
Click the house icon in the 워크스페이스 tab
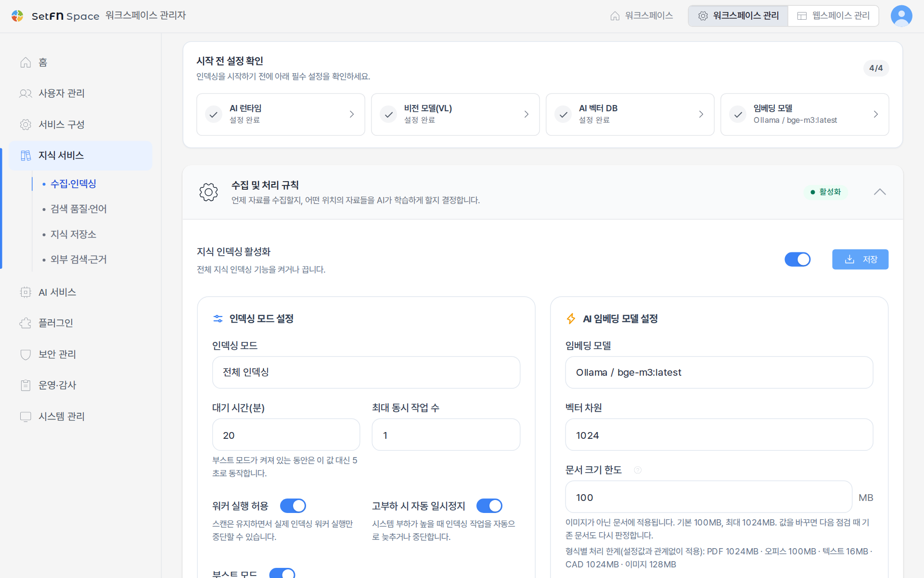click(x=615, y=16)
